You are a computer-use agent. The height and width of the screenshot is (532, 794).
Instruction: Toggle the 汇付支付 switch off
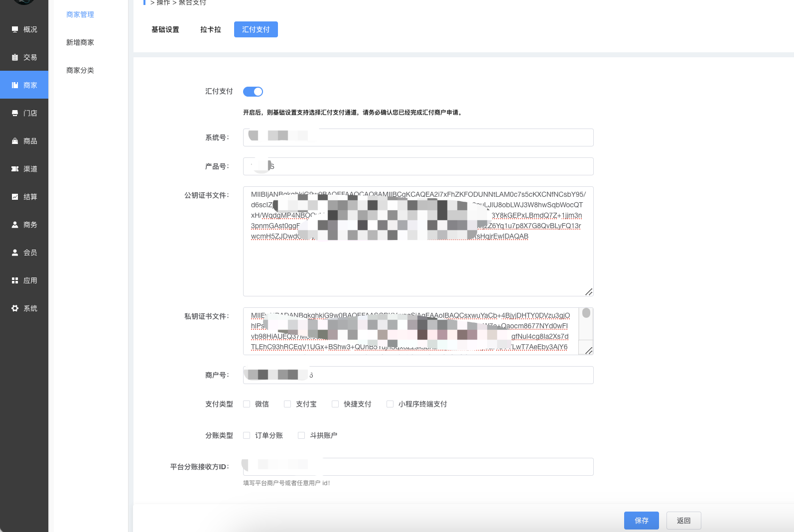(253, 92)
